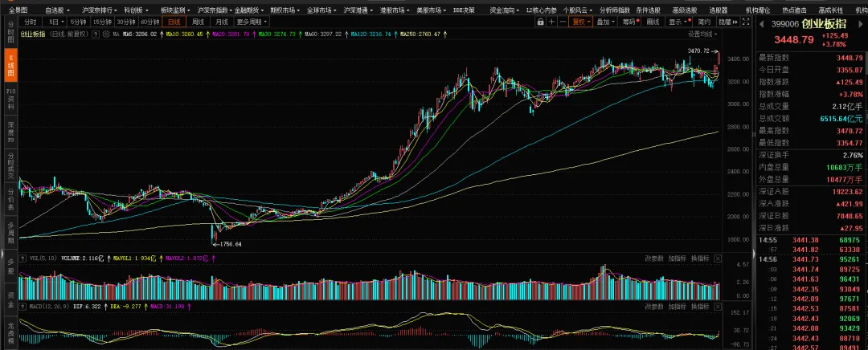Click VOL panel 加指标 button
The width and height of the screenshot is (868, 350).
click(x=678, y=258)
